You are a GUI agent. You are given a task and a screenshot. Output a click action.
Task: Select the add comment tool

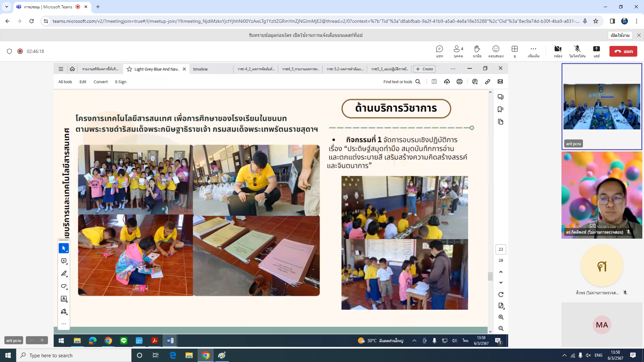pos(64,261)
